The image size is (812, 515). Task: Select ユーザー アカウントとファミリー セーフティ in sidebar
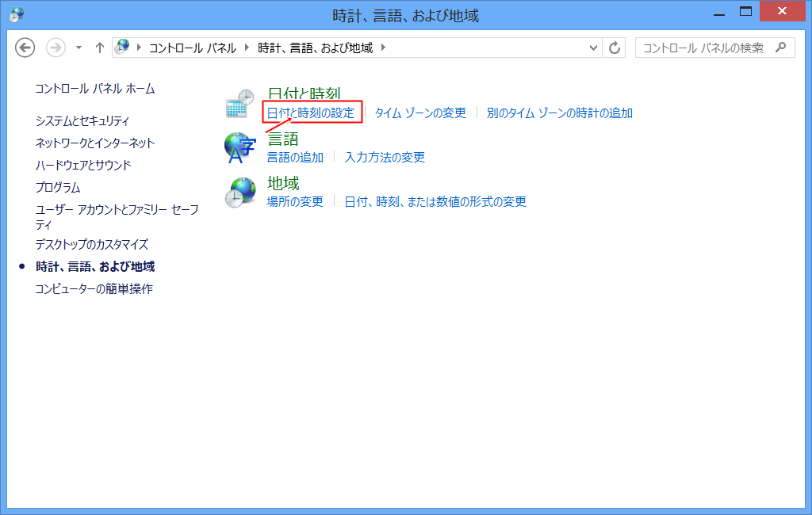[x=117, y=217]
